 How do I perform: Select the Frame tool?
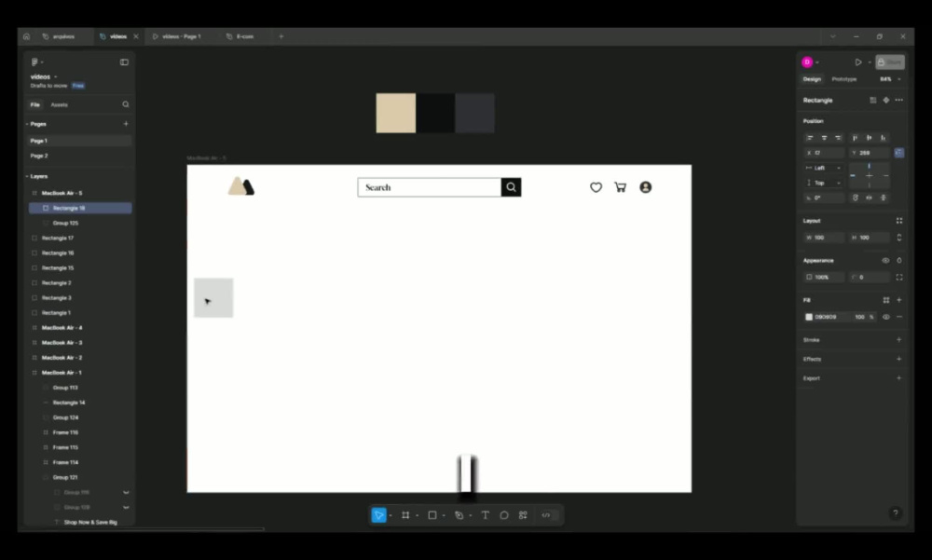point(405,515)
